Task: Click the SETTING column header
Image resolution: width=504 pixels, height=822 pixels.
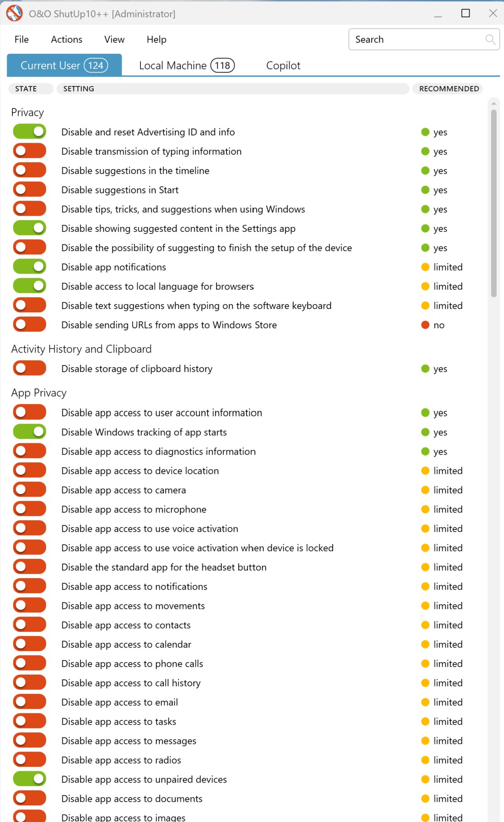Action: (232, 89)
